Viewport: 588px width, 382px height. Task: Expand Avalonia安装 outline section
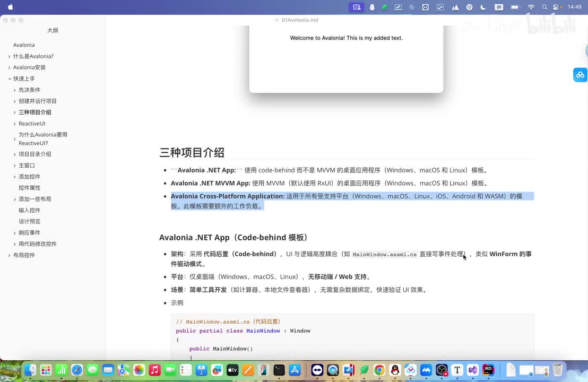coord(10,67)
